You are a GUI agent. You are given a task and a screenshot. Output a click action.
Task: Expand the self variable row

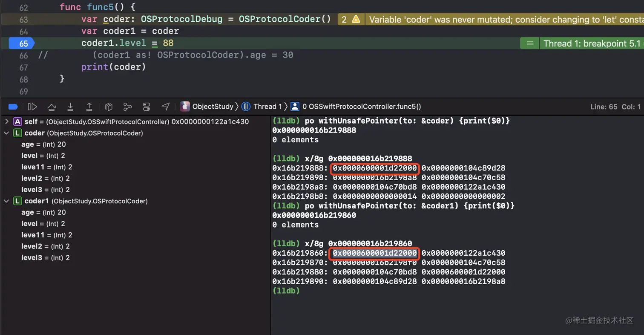(x=7, y=122)
